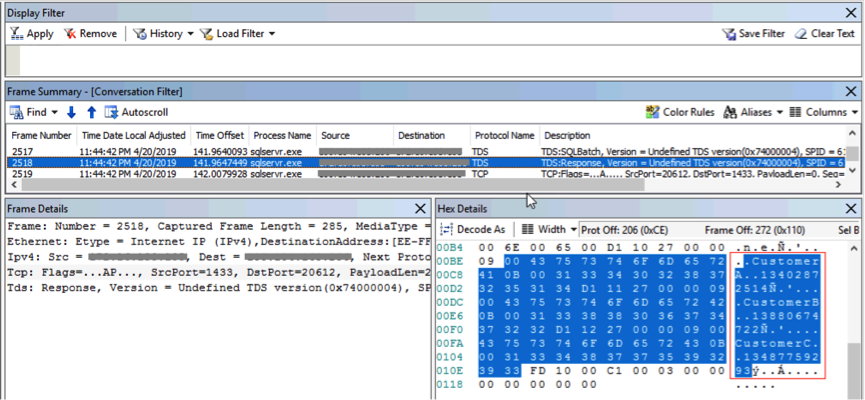This screenshot has width=865, height=400.
Task: Open Color Rules
Action: pyautogui.click(x=680, y=112)
